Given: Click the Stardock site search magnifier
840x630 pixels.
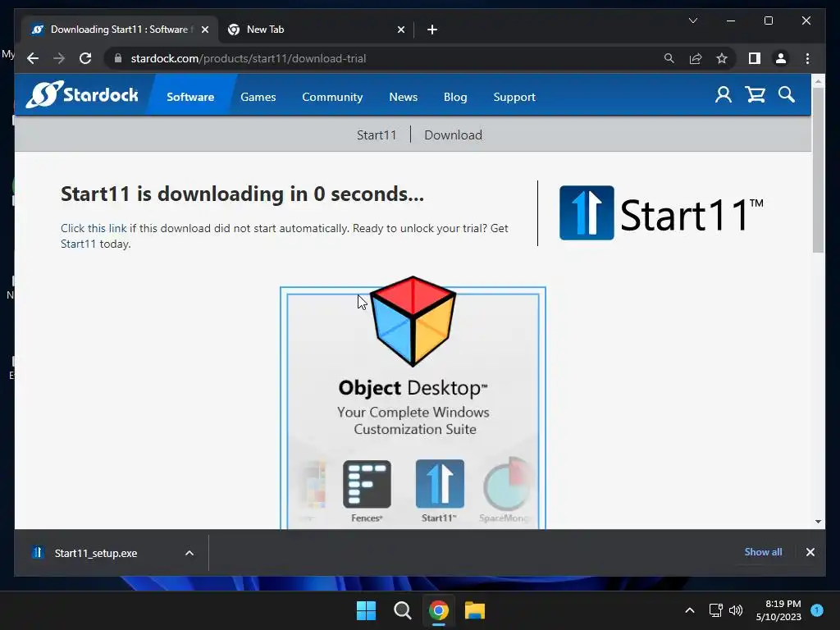Looking at the screenshot, I should click(x=787, y=95).
